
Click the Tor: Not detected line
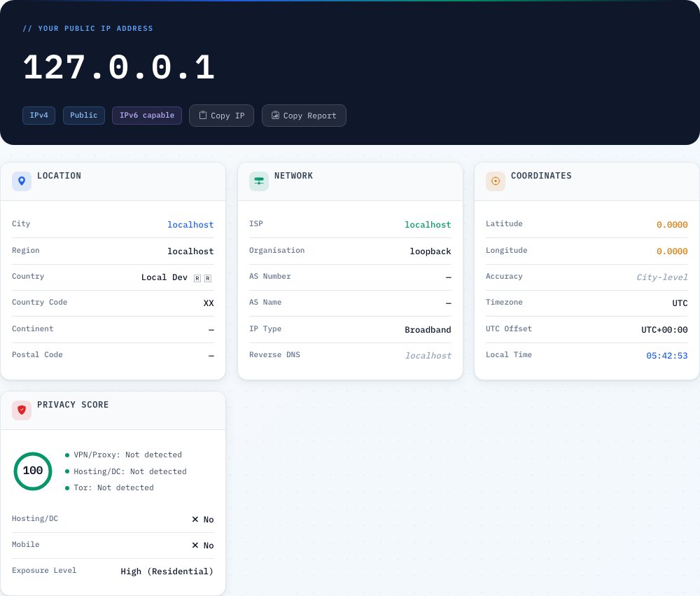click(109, 488)
